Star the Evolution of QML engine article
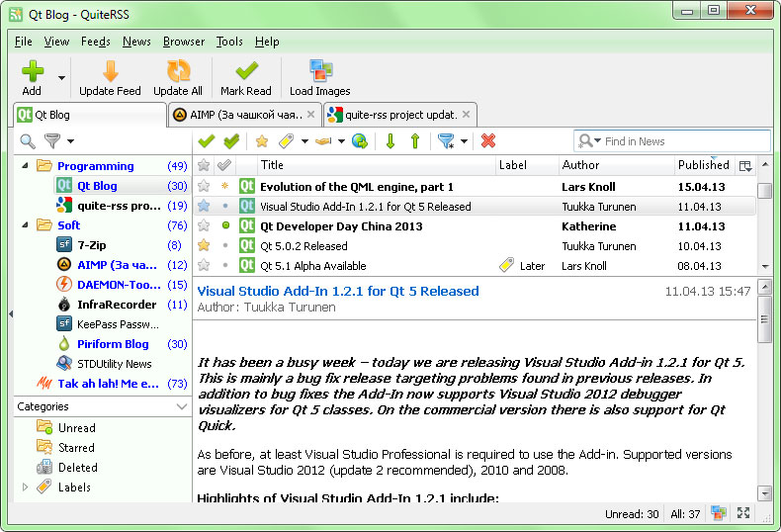The width and height of the screenshot is (781, 532). click(204, 187)
